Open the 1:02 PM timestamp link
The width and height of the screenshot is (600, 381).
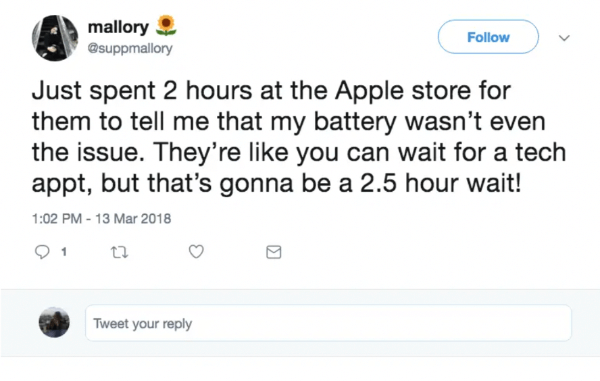click(x=57, y=219)
